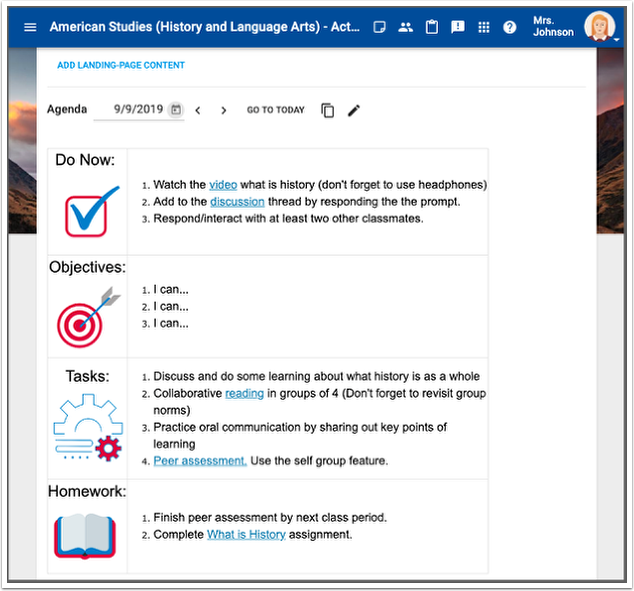
Task: Open the collaborative reading link
Action: 244,393
